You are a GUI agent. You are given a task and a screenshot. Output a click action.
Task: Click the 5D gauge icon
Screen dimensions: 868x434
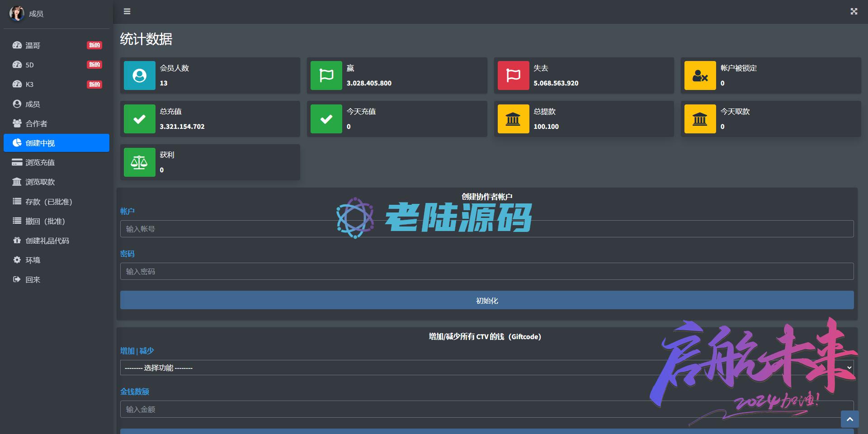click(x=17, y=65)
